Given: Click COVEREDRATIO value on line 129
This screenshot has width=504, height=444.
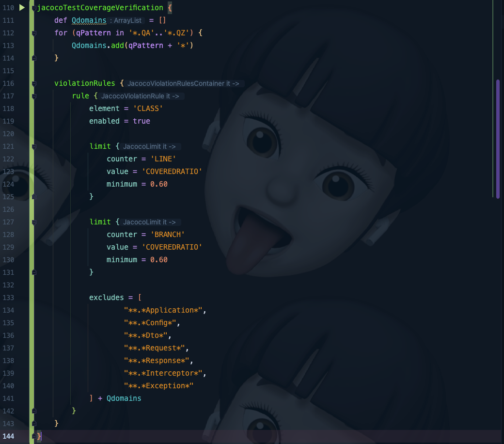Looking at the screenshot, I should tap(172, 247).
